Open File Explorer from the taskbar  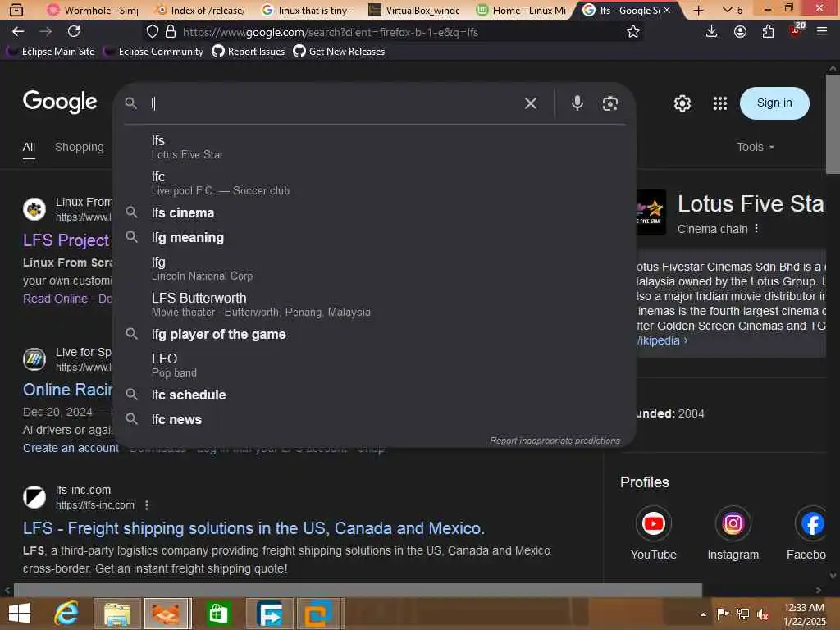[x=117, y=614]
